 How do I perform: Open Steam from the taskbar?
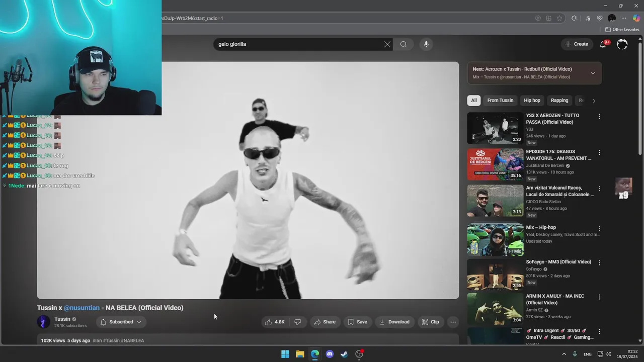tap(344, 354)
